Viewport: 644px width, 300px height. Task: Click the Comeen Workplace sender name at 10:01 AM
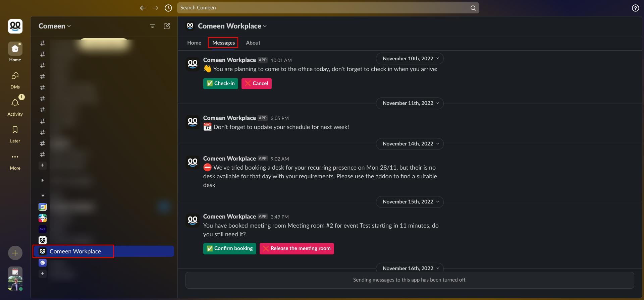coord(229,60)
